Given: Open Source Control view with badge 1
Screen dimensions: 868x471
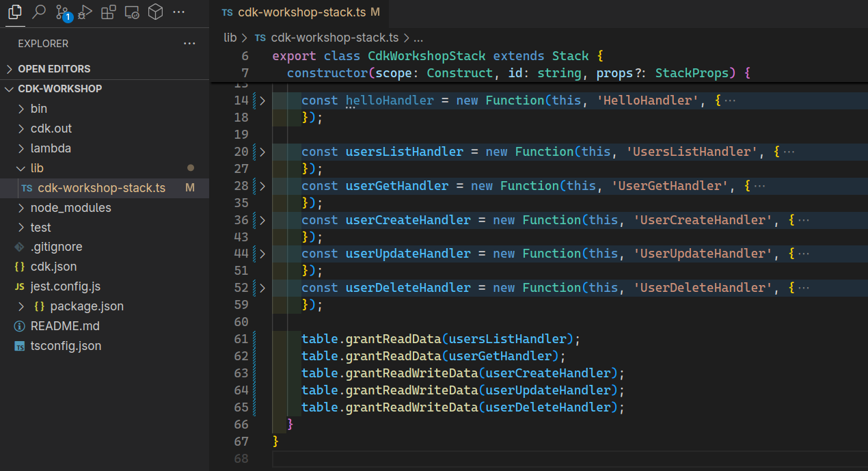Looking at the screenshot, I should point(63,12).
